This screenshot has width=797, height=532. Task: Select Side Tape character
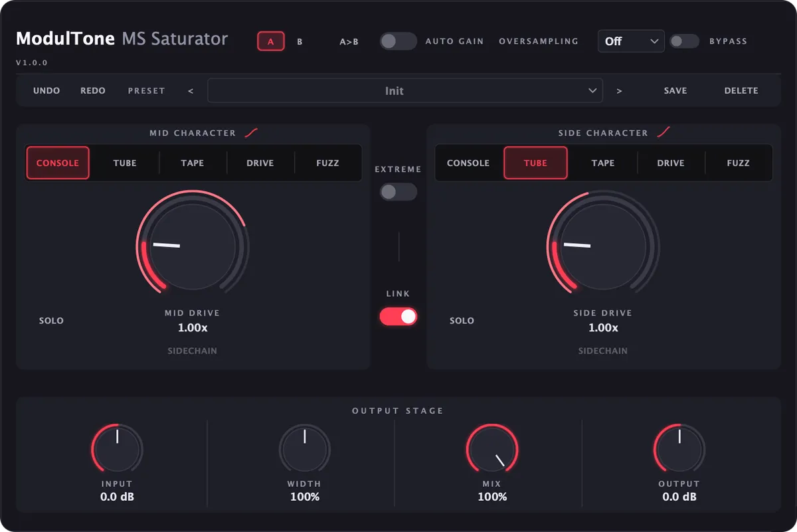[x=603, y=163]
